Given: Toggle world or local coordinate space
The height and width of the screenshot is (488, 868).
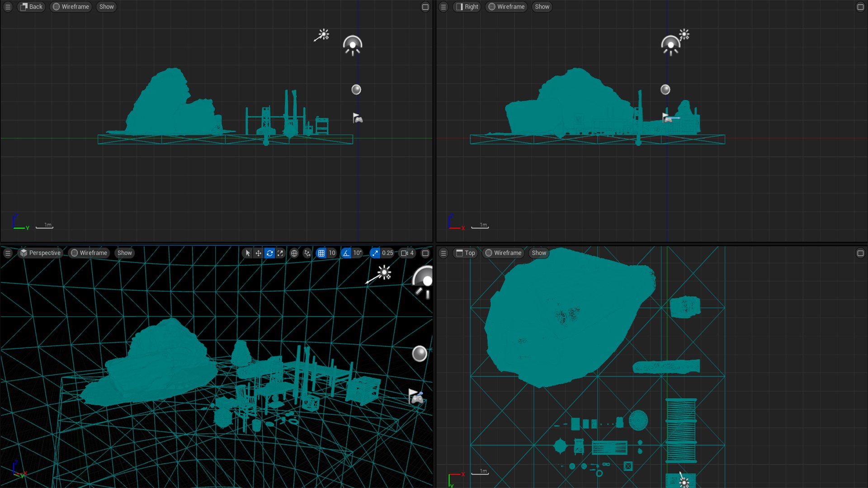Looking at the screenshot, I should pyautogui.click(x=294, y=253).
